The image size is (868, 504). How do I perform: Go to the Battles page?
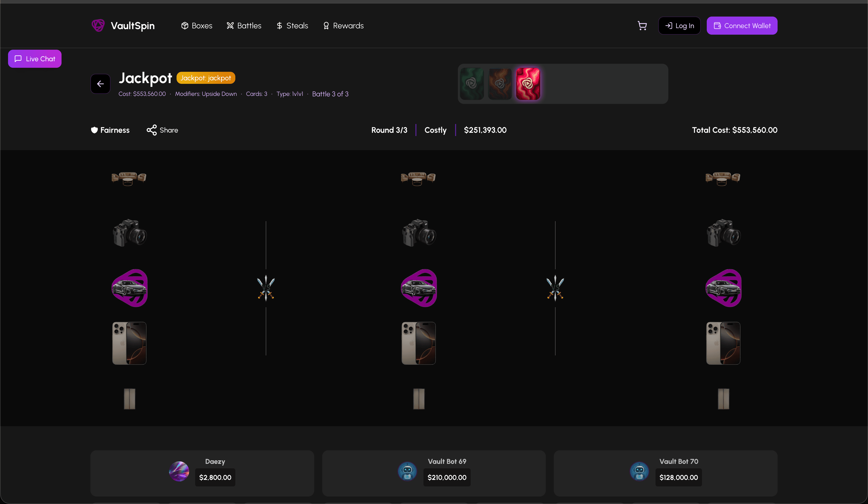[x=244, y=26]
